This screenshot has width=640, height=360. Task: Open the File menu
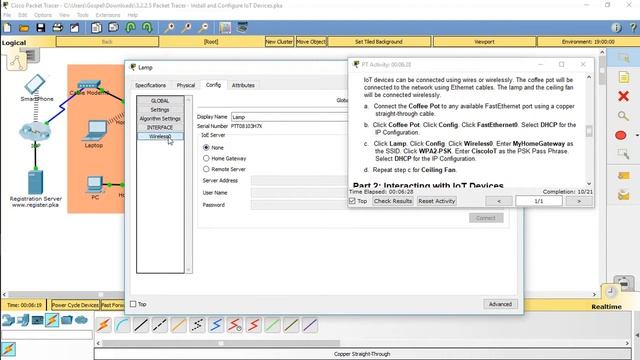coord(7,15)
